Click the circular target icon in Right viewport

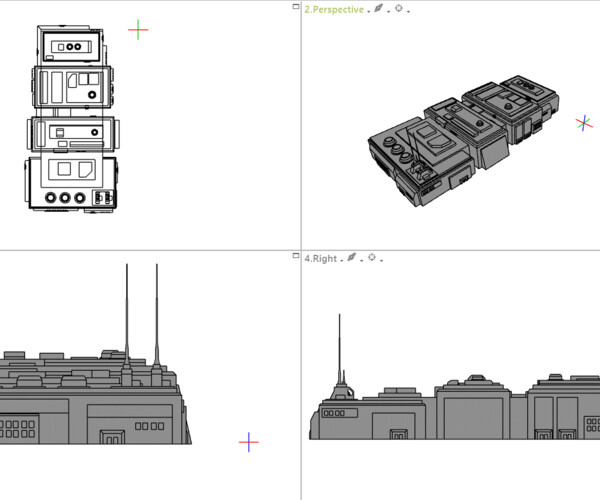(372, 257)
